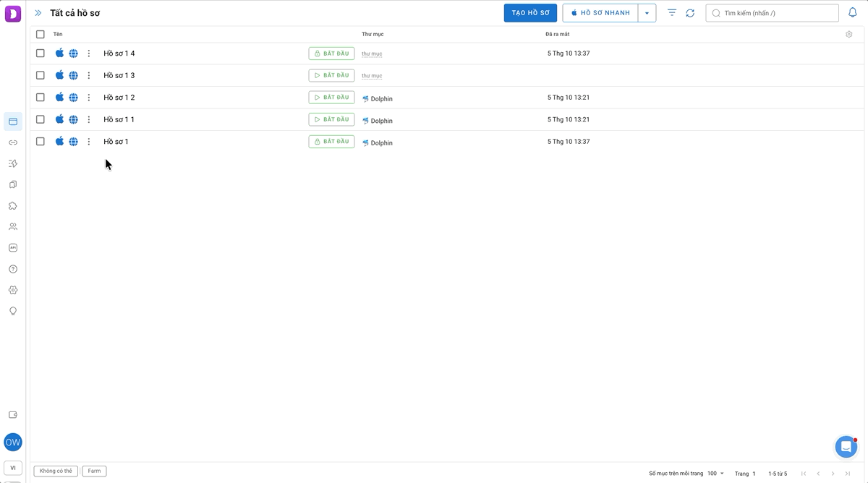Viewport: 868px width, 483px height.
Task: Check the box for Hồ sơ 1 3
Action: [x=41, y=75]
